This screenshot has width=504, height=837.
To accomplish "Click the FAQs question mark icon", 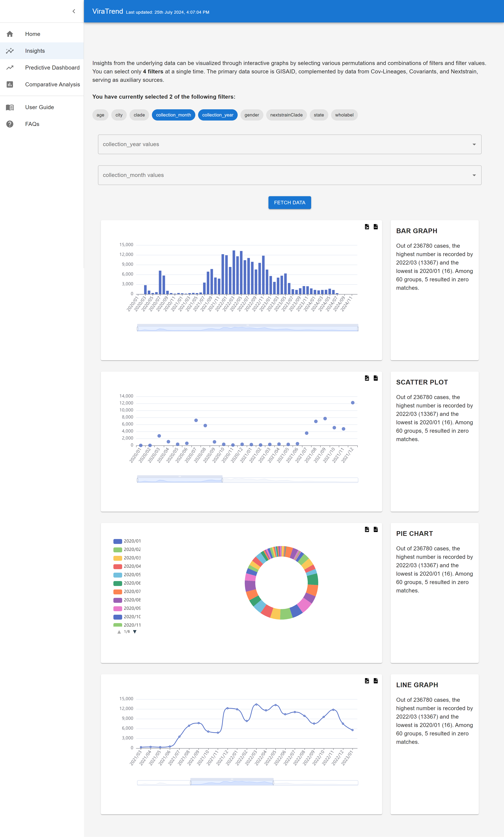I will point(10,124).
